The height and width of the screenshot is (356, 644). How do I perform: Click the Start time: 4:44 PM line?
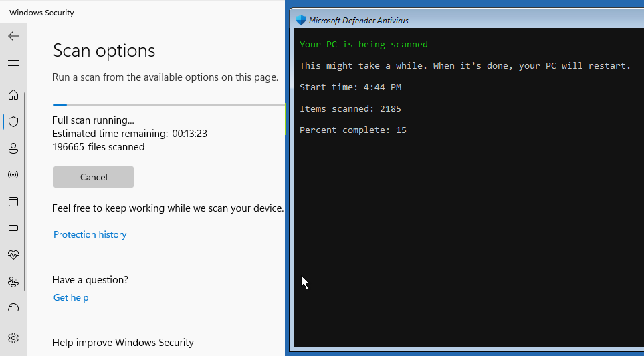[350, 87]
